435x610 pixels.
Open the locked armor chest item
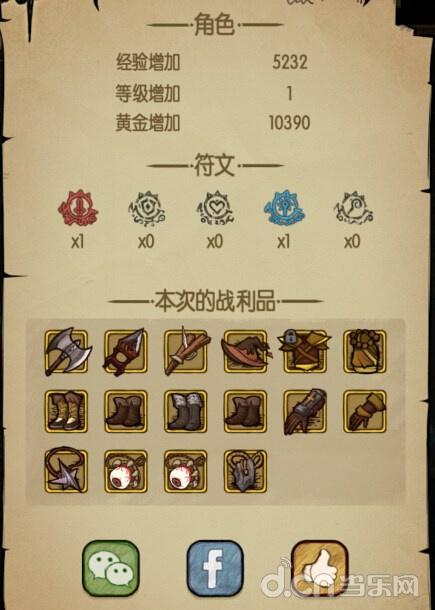point(305,351)
